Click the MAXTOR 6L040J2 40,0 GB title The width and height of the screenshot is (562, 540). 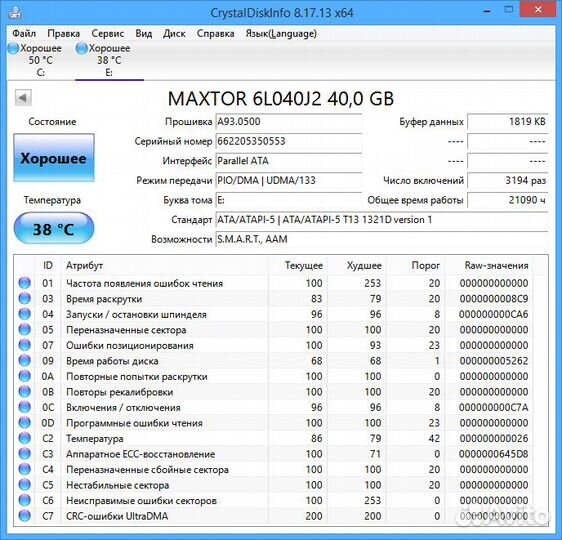point(281,99)
